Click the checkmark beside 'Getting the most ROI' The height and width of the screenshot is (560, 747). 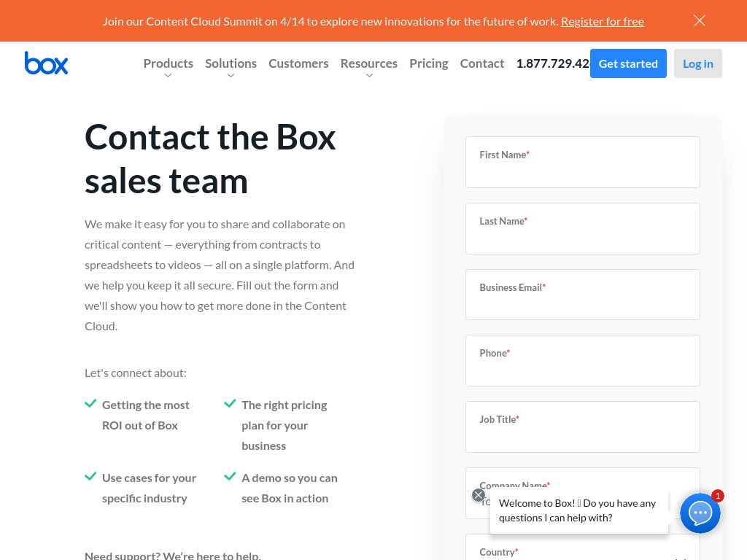pos(90,403)
